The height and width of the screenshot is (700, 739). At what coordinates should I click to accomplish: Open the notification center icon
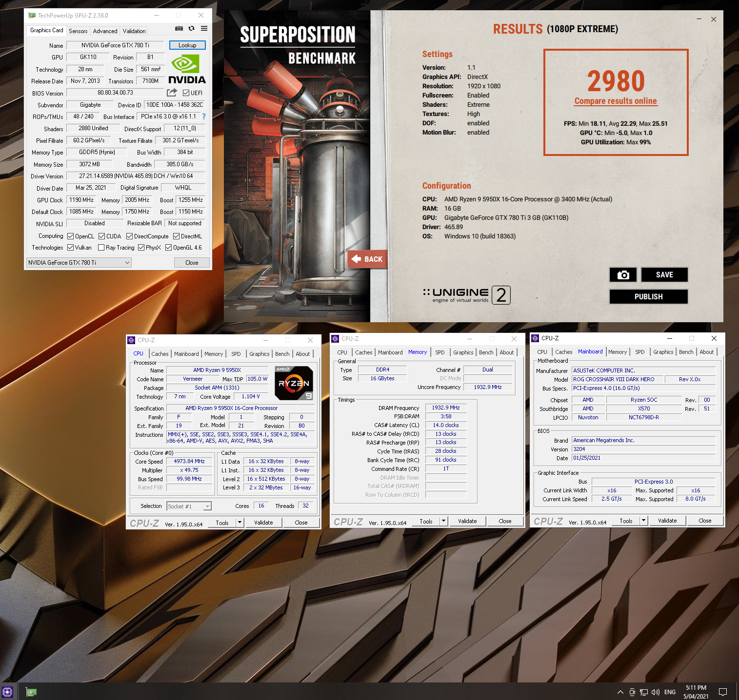(723, 692)
